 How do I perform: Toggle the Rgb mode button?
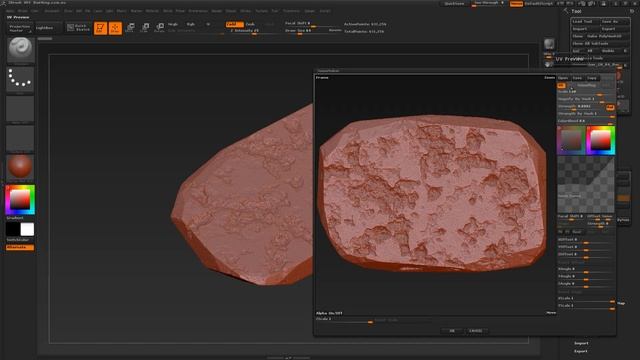[191, 24]
